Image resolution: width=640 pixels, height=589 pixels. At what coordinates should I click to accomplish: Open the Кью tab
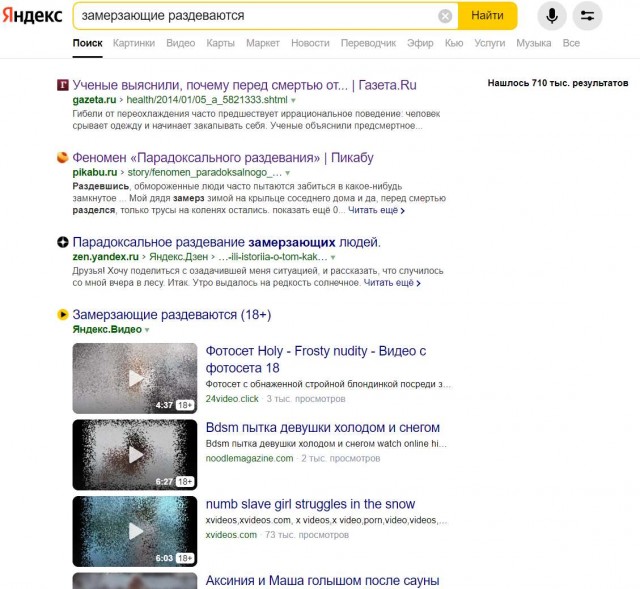(454, 43)
